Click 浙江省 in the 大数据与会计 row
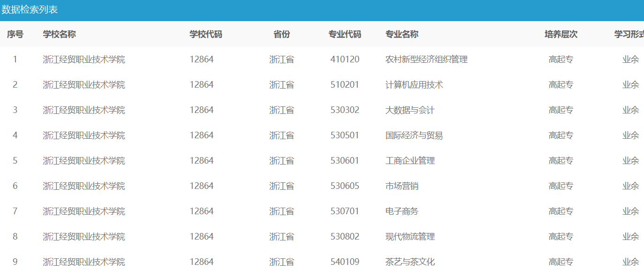Image resolution: width=644 pixels, height=270 pixels. [281, 110]
